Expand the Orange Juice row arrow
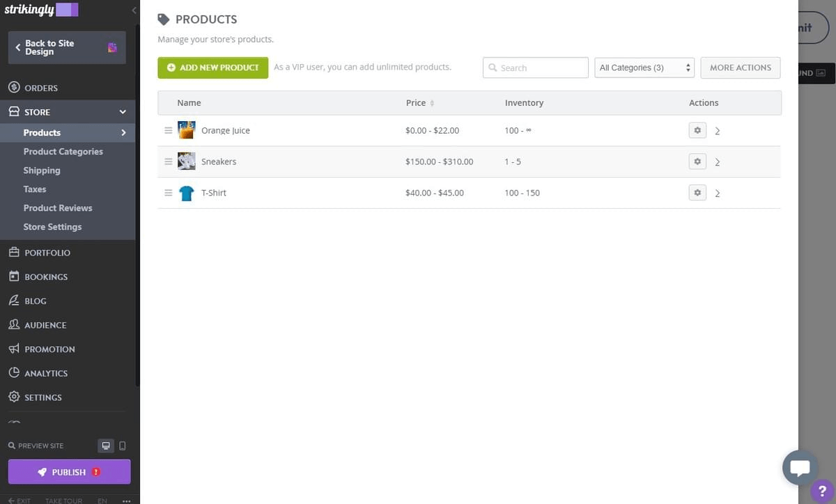 point(718,131)
